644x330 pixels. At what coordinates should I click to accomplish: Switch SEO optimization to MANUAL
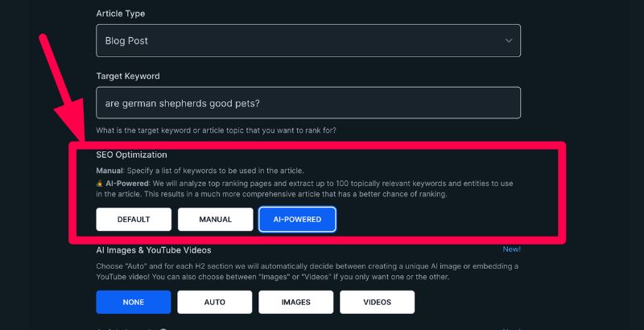pyautogui.click(x=215, y=219)
